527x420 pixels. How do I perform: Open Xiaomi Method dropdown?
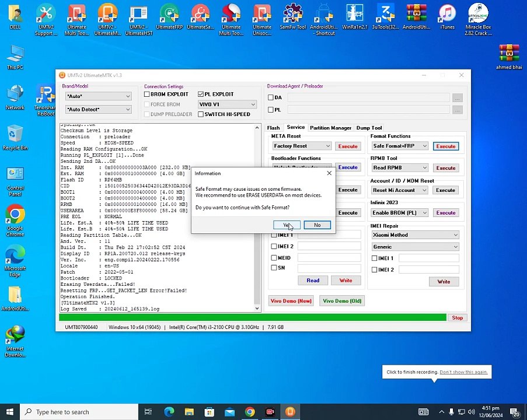415,235
